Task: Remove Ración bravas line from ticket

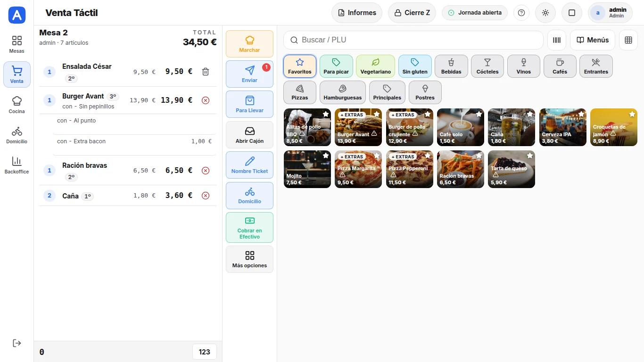Action: (x=206, y=171)
